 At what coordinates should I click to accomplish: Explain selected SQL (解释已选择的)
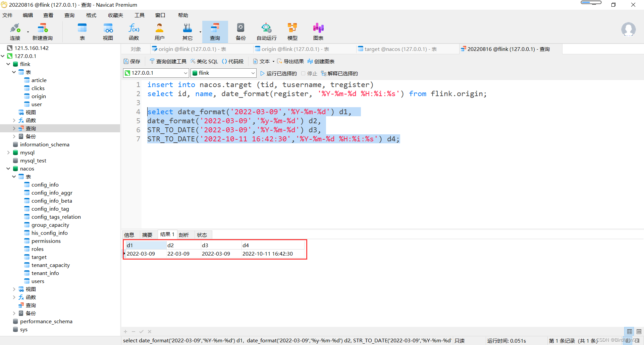click(339, 73)
